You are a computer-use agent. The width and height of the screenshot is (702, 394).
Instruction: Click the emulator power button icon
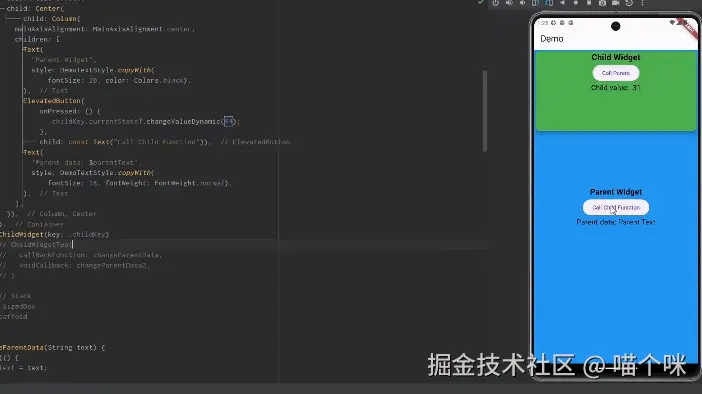click(495, 3)
